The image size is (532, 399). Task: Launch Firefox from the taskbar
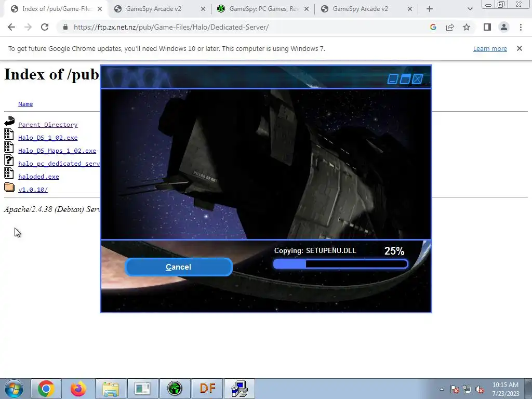pyautogui.click(x=78, y=389)
